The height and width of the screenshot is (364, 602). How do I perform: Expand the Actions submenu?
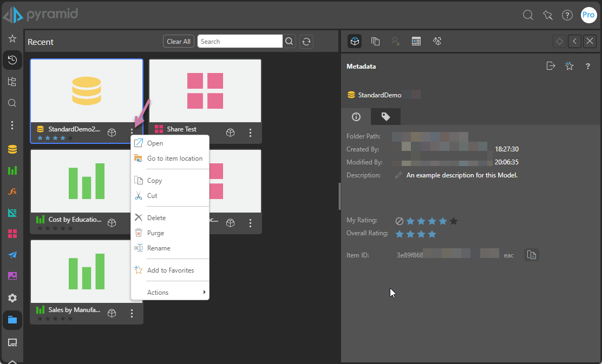pyautogui.click(x=170, y=293)
